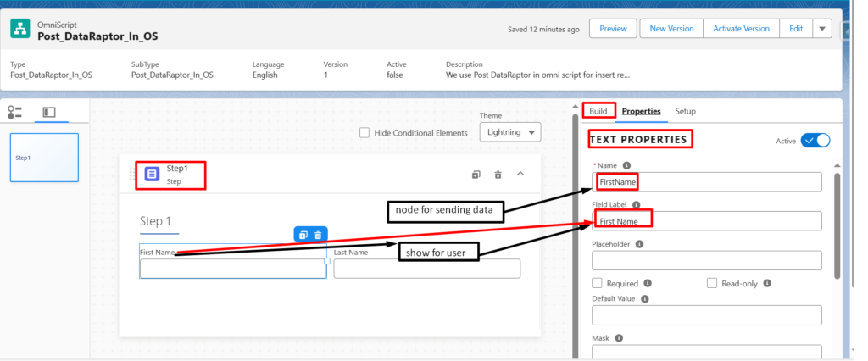868x361 pixels.
Task: Click the OmniScript app icon in header
Action: pyautogui.click(x=20, y=29)
